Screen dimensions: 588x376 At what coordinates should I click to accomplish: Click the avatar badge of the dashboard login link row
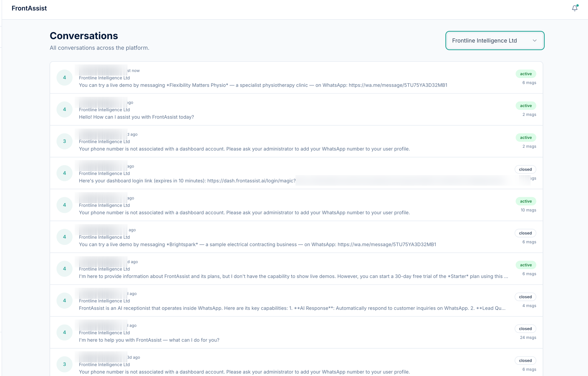tap(64, 173)
